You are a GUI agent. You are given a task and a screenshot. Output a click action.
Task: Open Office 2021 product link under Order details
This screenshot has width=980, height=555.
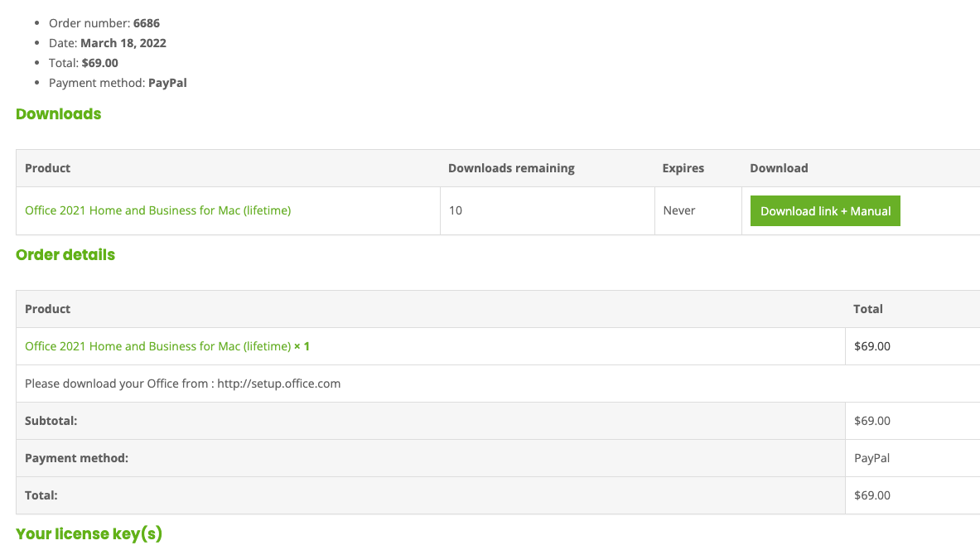[x=157, y=346]
